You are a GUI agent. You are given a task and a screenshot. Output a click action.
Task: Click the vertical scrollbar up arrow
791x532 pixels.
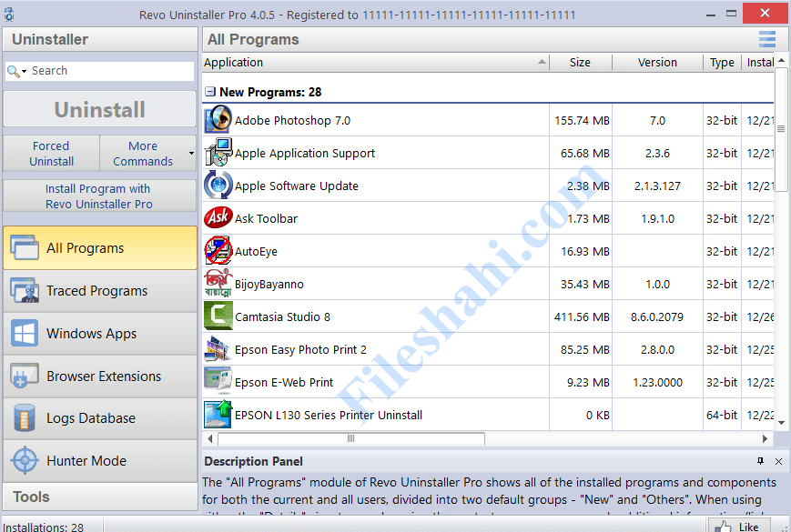pyautogui.click(x=781, y=60)
